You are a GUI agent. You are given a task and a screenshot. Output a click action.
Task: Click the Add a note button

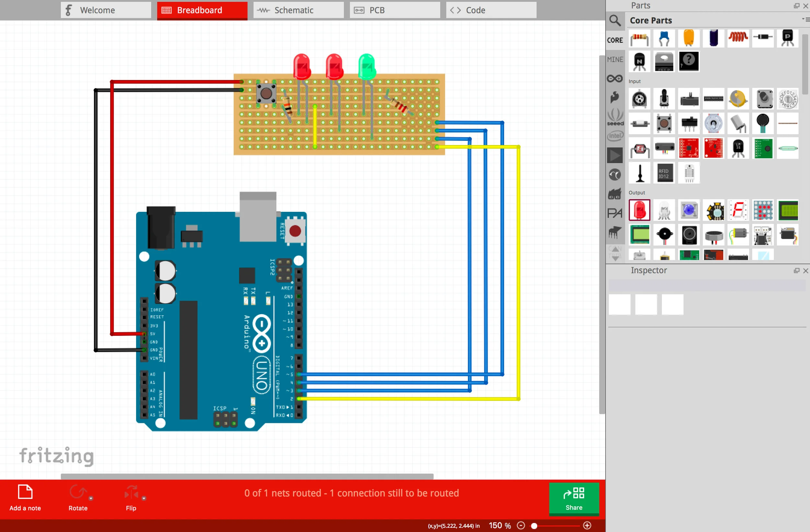(x=25, y=498)
